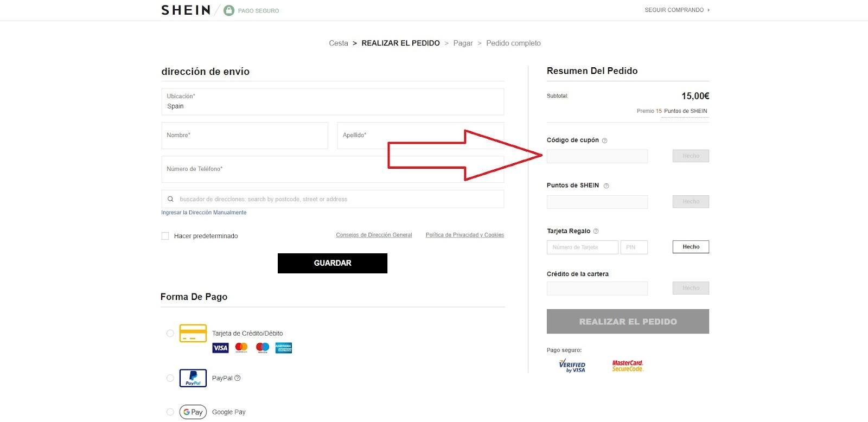
Task: Click the REALIZAR EL PEDIDO button
Action: (x=628, y=322)
